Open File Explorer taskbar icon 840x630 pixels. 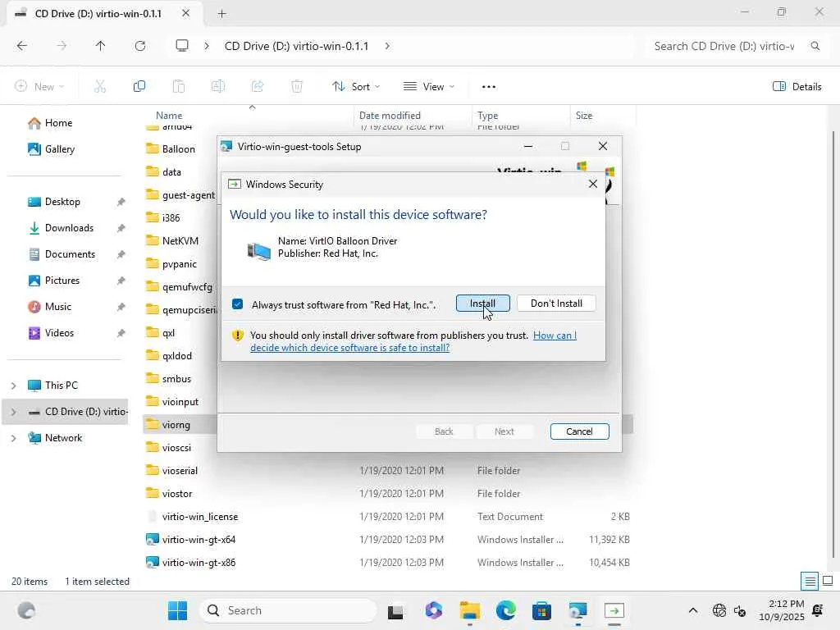pos(470,610)
